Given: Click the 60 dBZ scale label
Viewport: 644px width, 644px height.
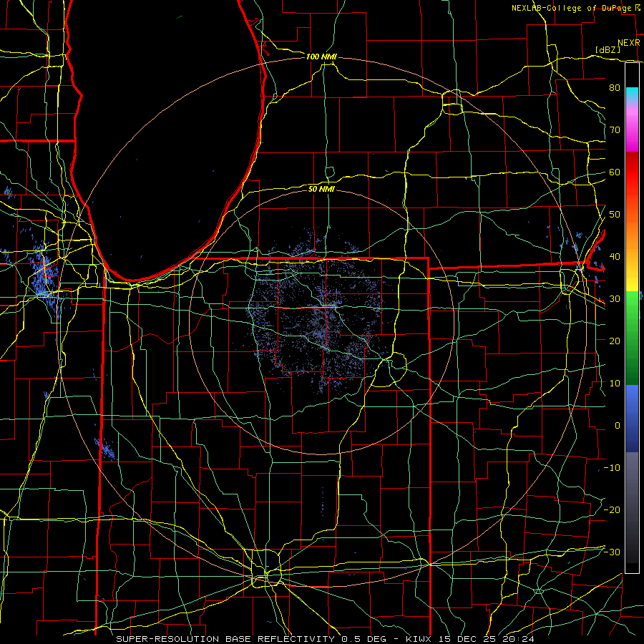Looking at the screenshot, I should pos(615,172).
